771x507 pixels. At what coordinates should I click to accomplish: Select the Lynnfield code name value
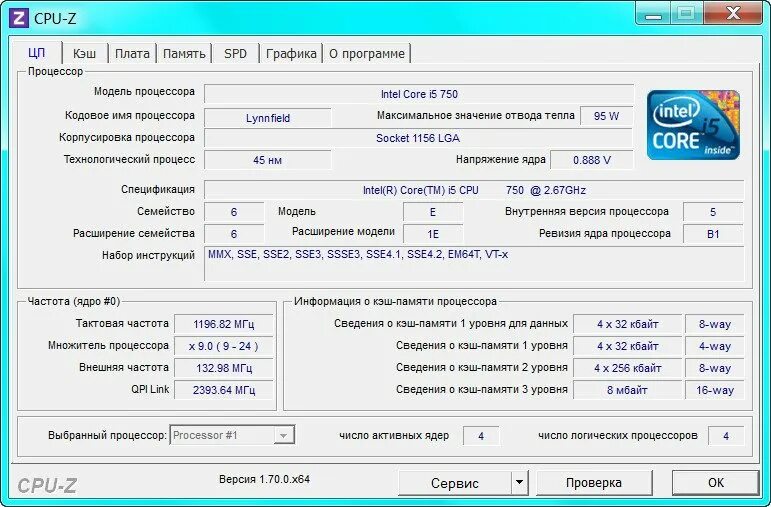tap(267, 118)
